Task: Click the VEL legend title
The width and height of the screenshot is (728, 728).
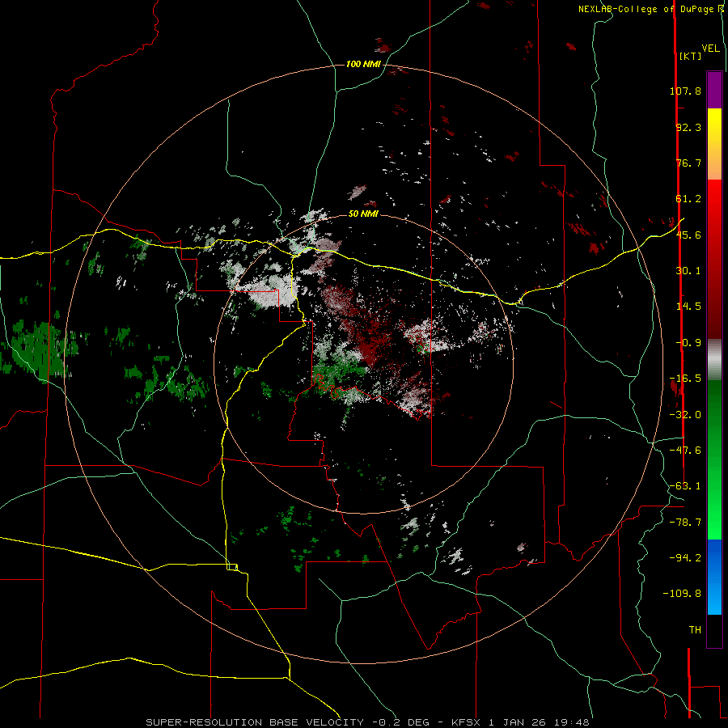Action: click(710, 49)
